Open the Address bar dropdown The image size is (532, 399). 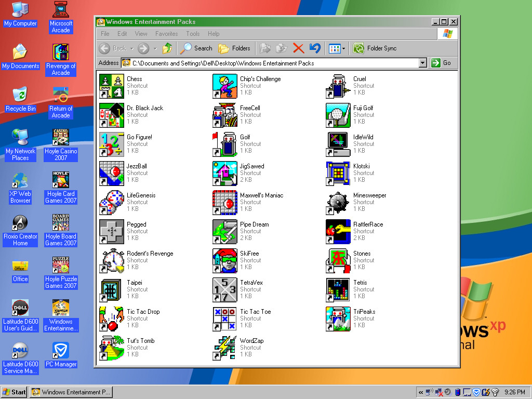pyautogui.click(x=423, y=63)
